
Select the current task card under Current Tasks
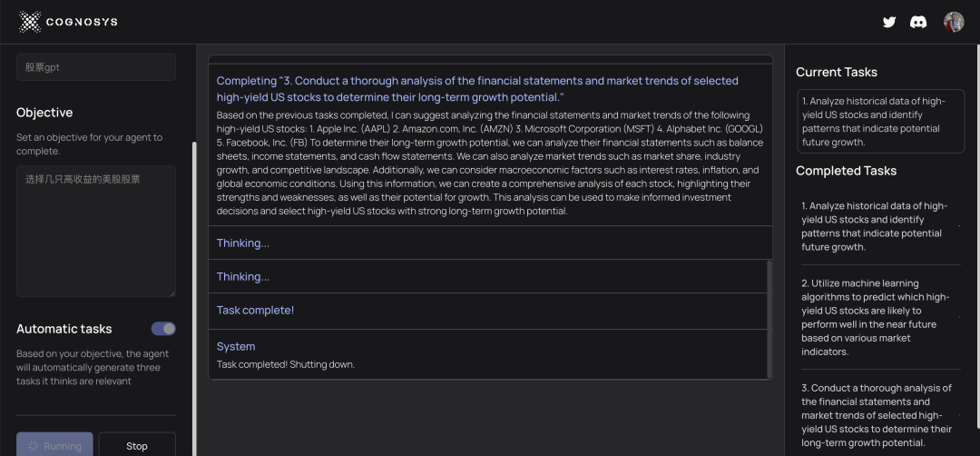[x=881, y=122]
